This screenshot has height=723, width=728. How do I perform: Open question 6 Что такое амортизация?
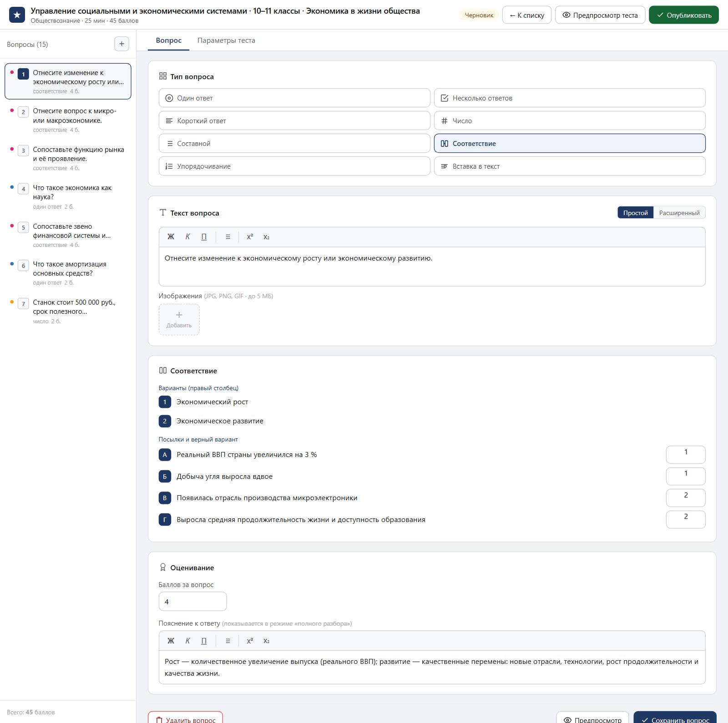pos(68,273)
